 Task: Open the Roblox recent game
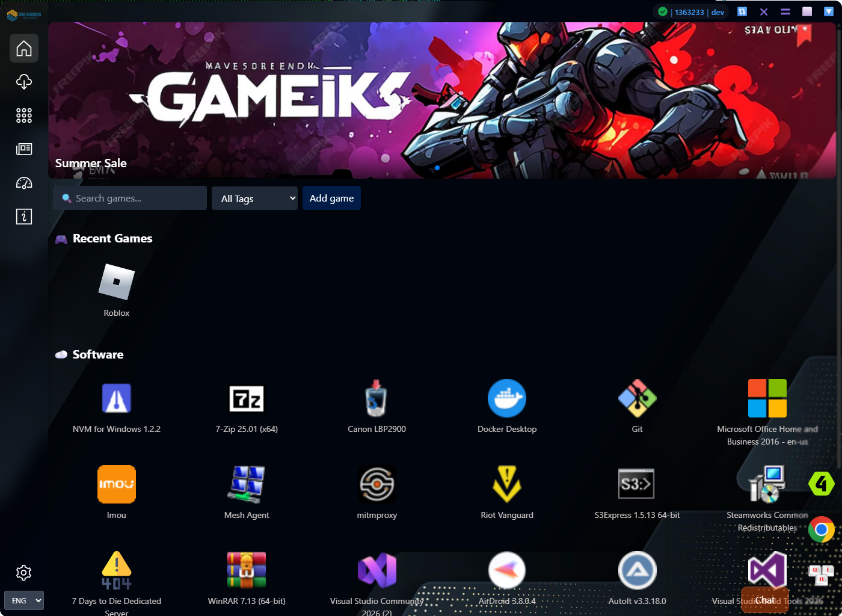pyautogui.click(x=116, y=282)
